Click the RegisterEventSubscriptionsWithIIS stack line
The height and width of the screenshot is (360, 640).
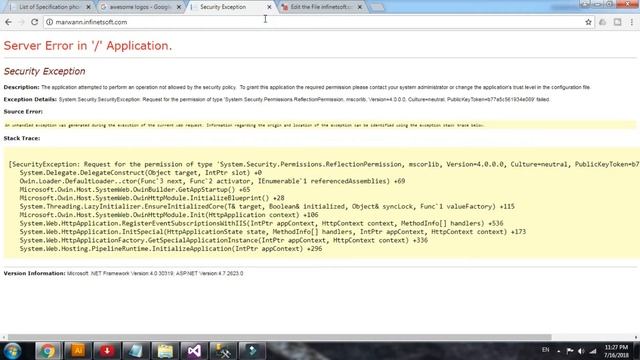261,224
